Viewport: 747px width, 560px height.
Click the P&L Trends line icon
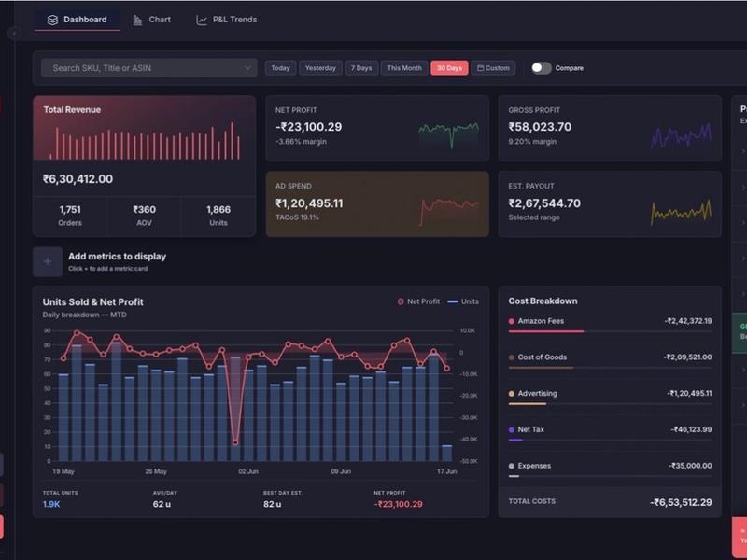point(202,20)
